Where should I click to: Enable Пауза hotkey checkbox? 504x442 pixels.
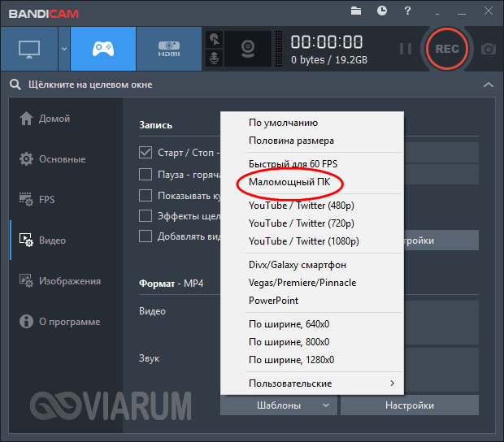pos(146,175)
